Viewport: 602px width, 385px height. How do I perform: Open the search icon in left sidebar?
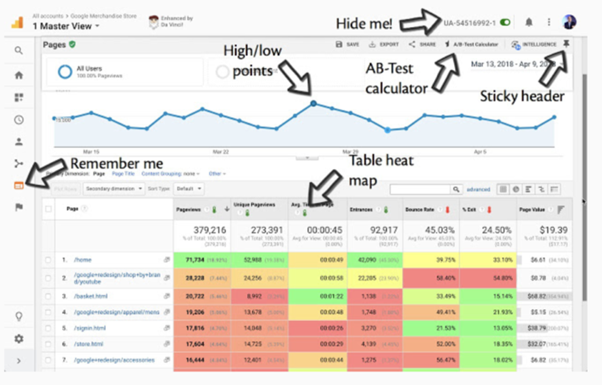point(18,50)
